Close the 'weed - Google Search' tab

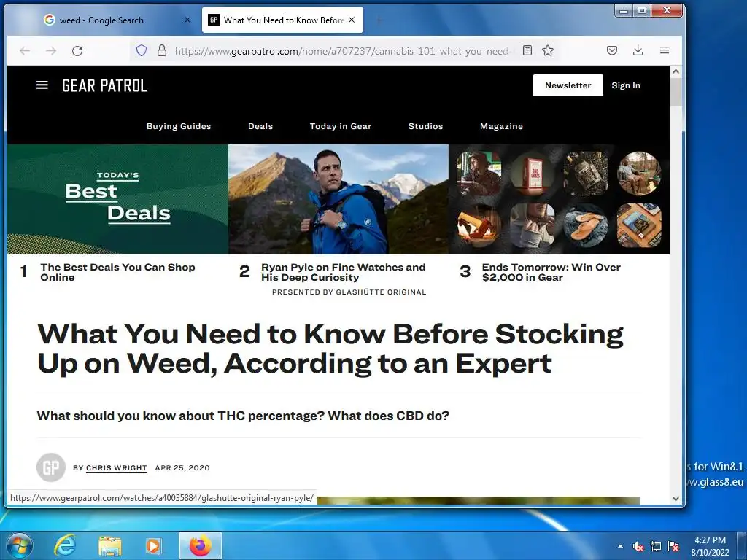[187, 20]
